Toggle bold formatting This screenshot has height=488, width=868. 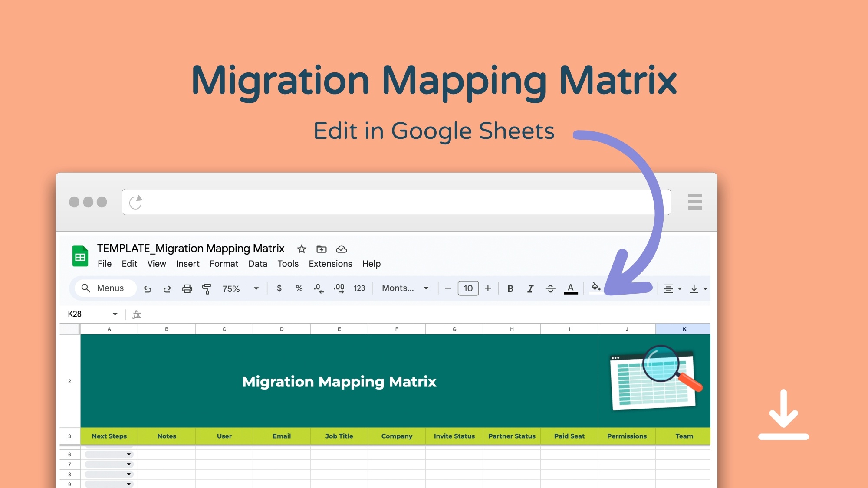click(x=510, y=288)
